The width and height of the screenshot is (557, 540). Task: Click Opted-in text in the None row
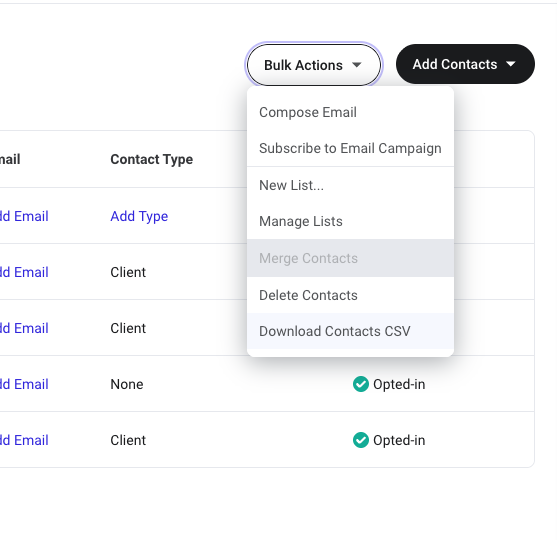coord(399,384)
